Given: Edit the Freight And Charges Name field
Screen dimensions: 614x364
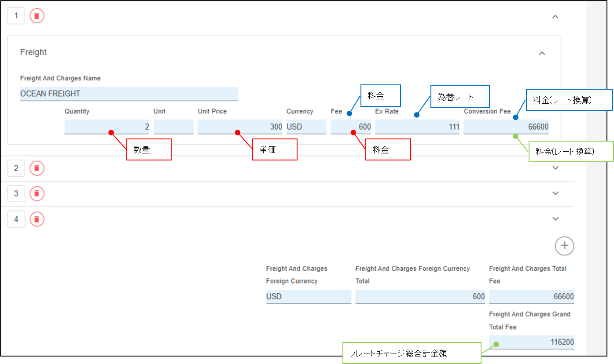Looking at the screenshot, I should pyautogui.click(x=129, y=94).
